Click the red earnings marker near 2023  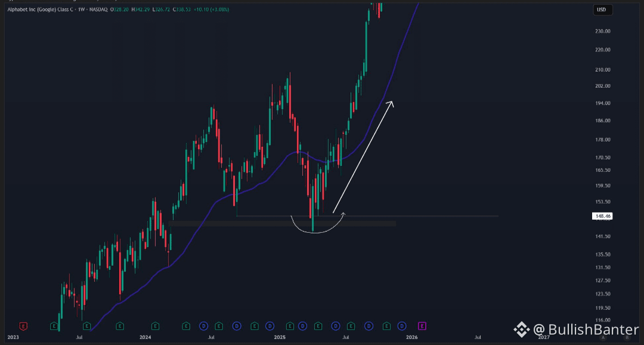pos(23,326)
